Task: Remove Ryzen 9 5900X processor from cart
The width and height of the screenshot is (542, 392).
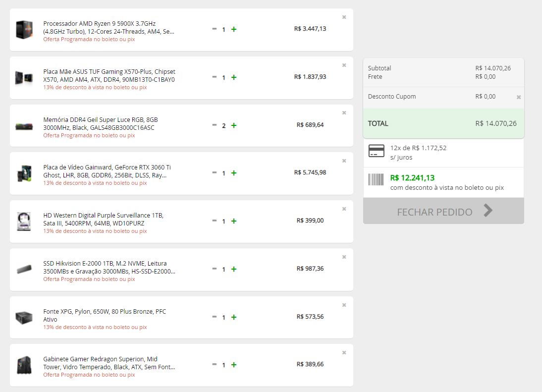Action: (x=344, y=17)
